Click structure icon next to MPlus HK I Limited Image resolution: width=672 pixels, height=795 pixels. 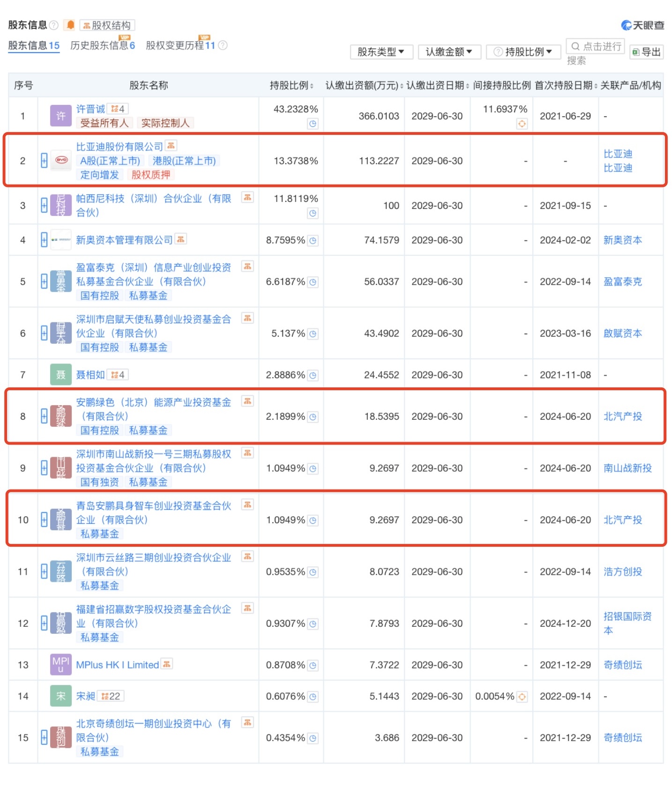167,664
